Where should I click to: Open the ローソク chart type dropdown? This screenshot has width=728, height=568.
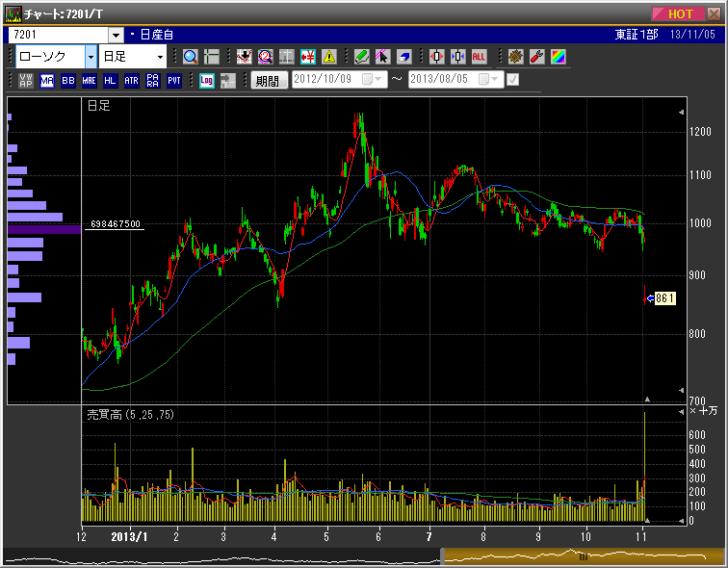coord(91,57)
